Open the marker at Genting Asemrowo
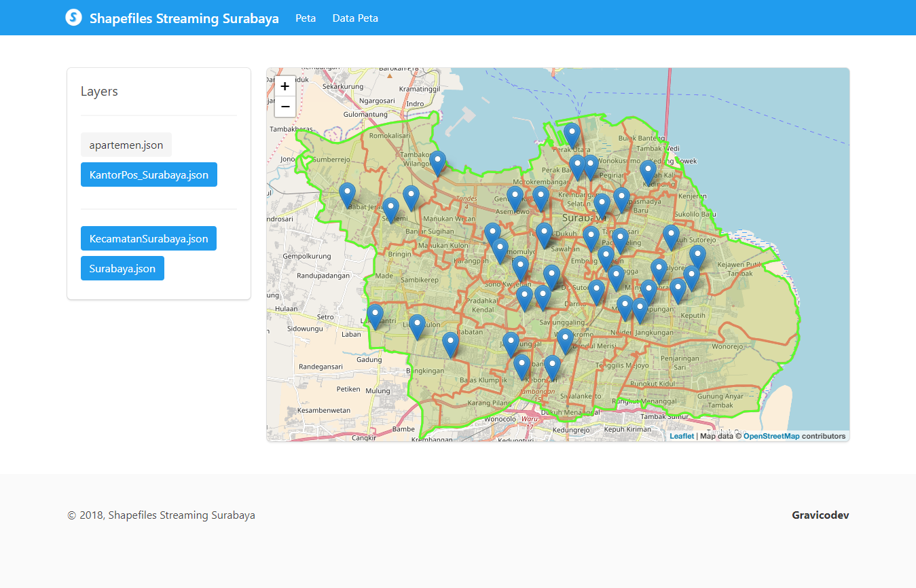The image size is (916, 588). point(515,200)
